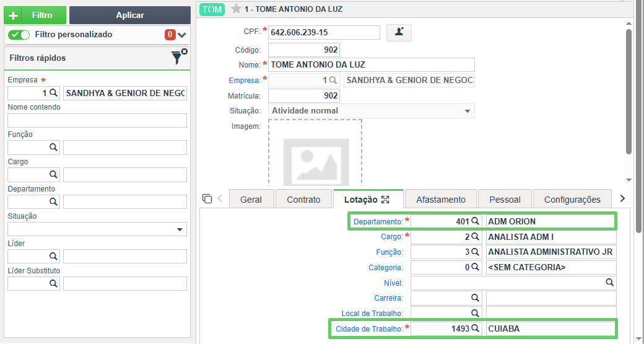Click the ADM ORION department name field
644x344 pixels.
(x=551, y=221)
